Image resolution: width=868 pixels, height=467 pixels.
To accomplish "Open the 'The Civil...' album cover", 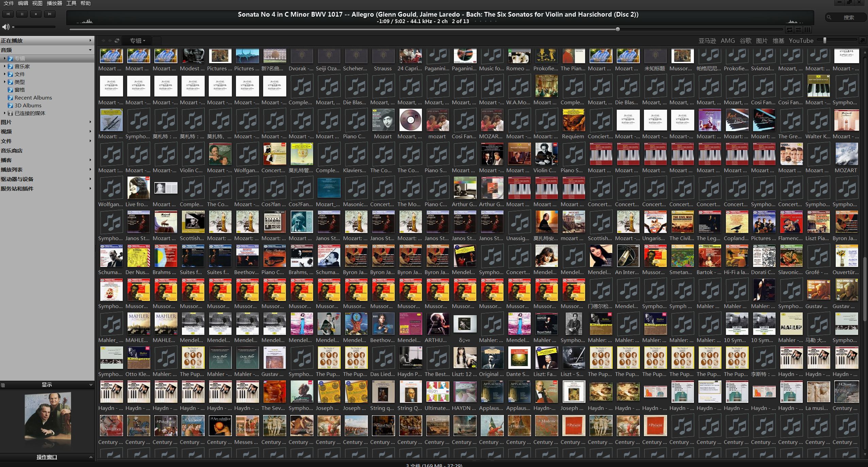I will (x=682, y=222).
